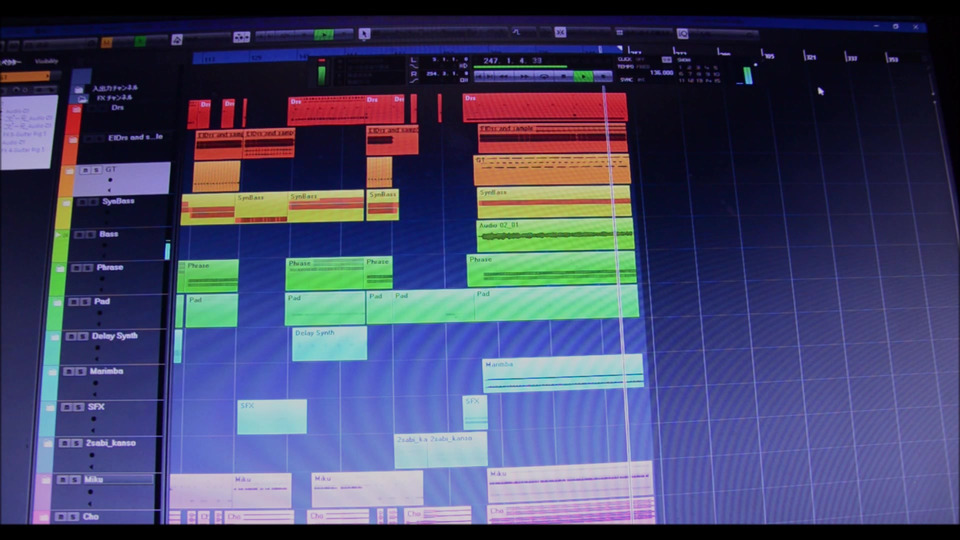Viewport: 960px width, 540px height.
Task: Click the transport Fast Forward button
Action: pos(524,77)
